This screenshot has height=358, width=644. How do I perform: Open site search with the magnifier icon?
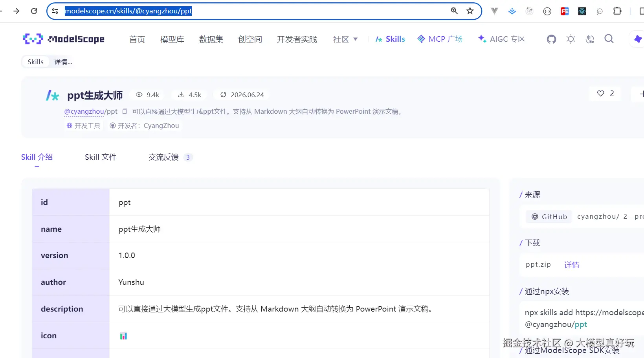(x=609, y=39)
